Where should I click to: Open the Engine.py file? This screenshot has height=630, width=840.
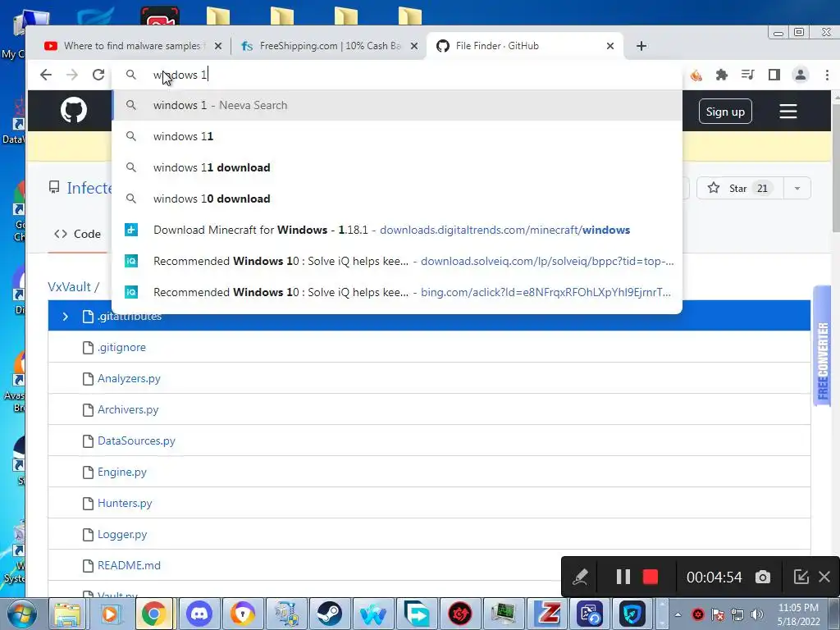122,472
